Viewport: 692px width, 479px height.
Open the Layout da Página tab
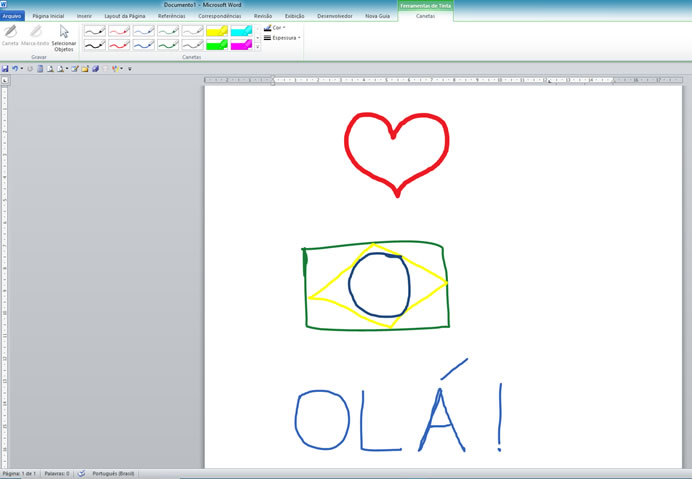click(x=125, y=16)
